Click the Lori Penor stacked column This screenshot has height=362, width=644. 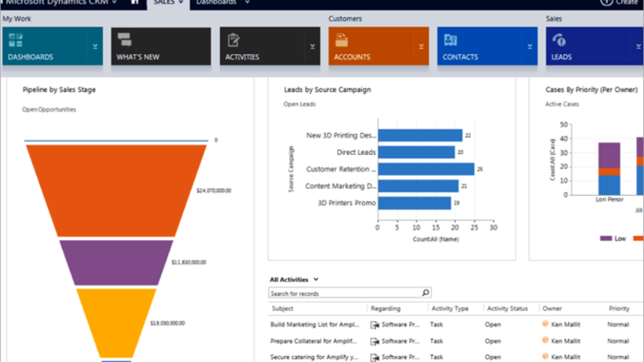click(609, 168)
